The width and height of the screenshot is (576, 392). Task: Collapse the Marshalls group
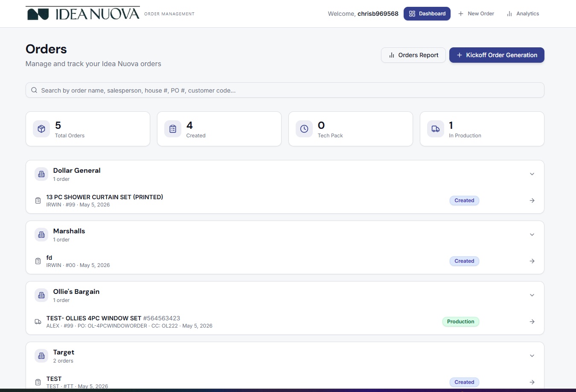[x=532, y=235]
